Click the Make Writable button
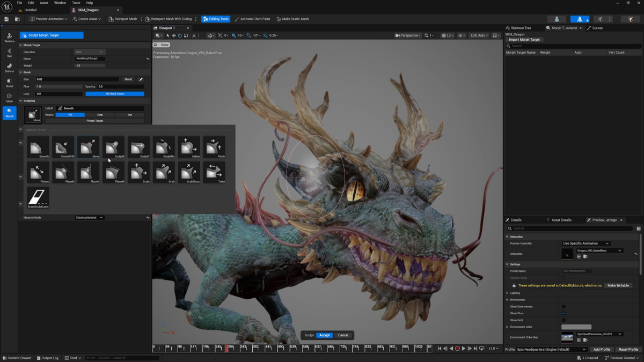 click(618, 285)
